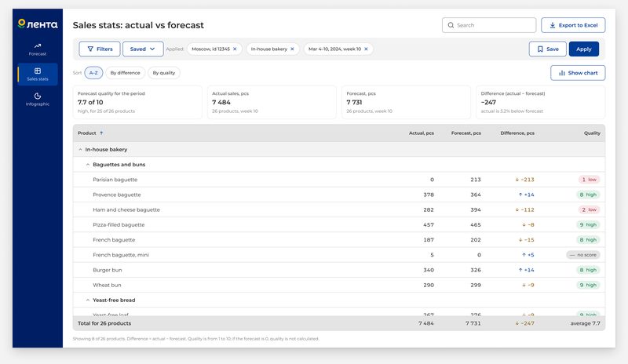The image size is (628, 364).
Task: Select the Burger bun row
Action: (339, 270)
